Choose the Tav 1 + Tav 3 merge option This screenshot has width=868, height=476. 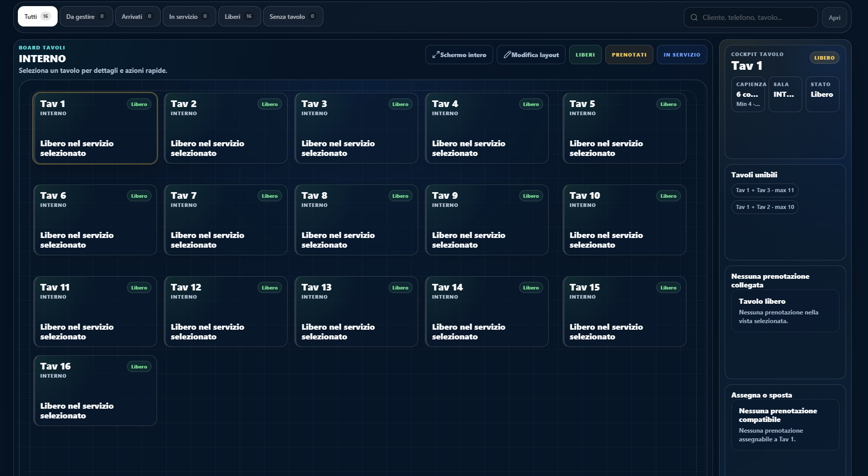(764, 190)
